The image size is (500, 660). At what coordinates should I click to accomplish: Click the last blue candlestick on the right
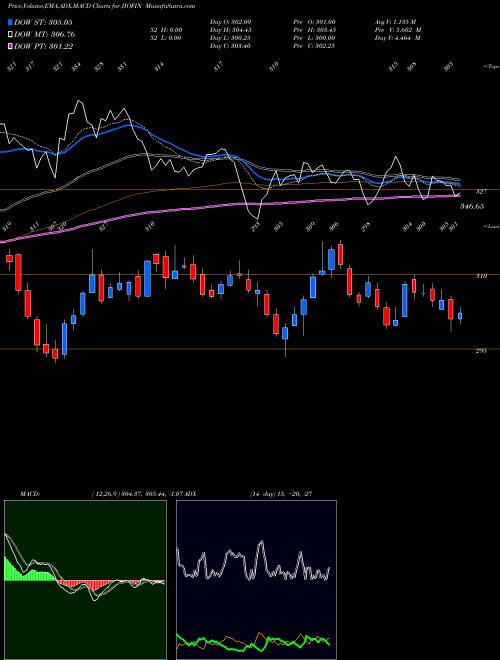[460, 316]
